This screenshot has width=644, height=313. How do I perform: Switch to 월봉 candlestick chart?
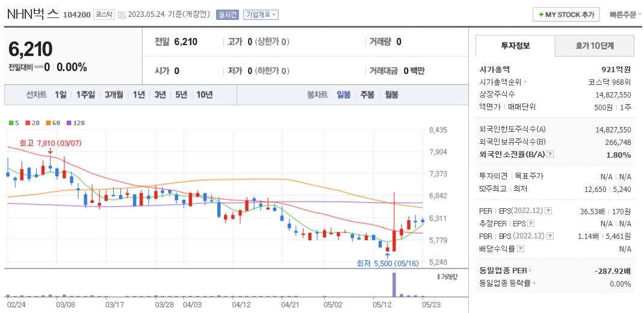pos(391,95)
